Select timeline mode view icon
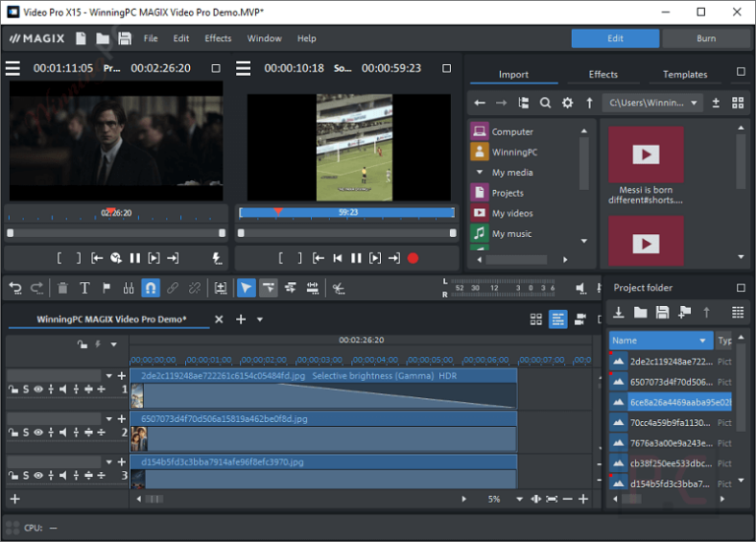Screen dimensions: 756x542 (558, 319)
